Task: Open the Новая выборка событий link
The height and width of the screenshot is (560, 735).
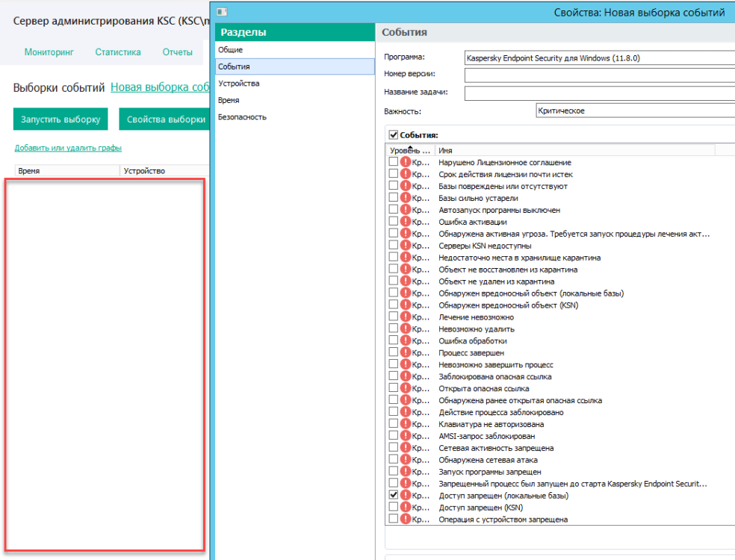Action: (x=160, y=87)
